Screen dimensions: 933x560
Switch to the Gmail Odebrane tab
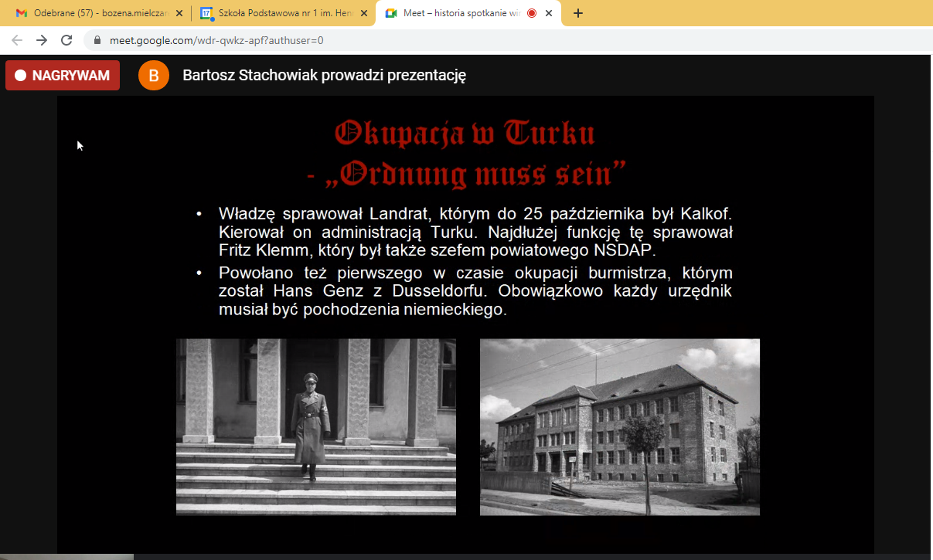tap(97, 13)
